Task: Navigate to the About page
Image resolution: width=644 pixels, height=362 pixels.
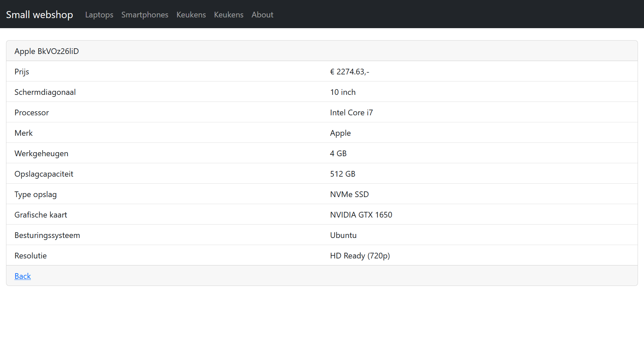Action: 262,15
